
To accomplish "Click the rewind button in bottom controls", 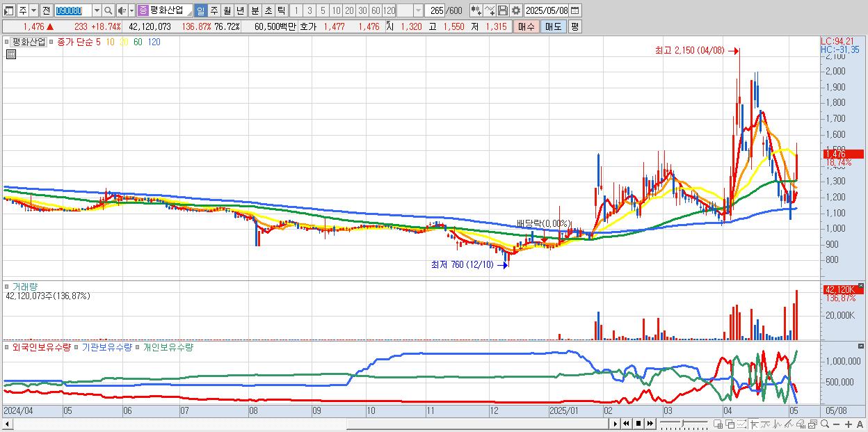I will point(626,424).
